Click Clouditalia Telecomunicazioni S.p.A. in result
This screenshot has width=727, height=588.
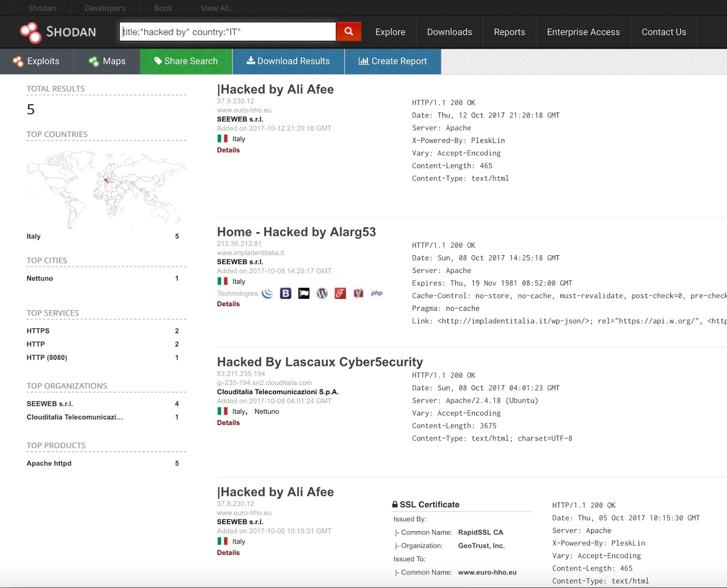(x=278, y=392)
